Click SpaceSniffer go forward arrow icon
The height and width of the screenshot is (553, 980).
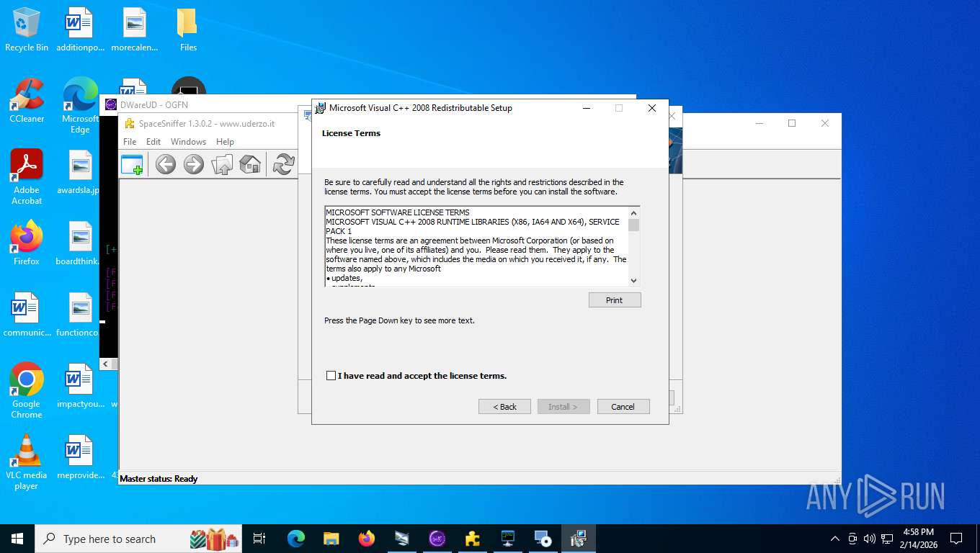point(194,164)
